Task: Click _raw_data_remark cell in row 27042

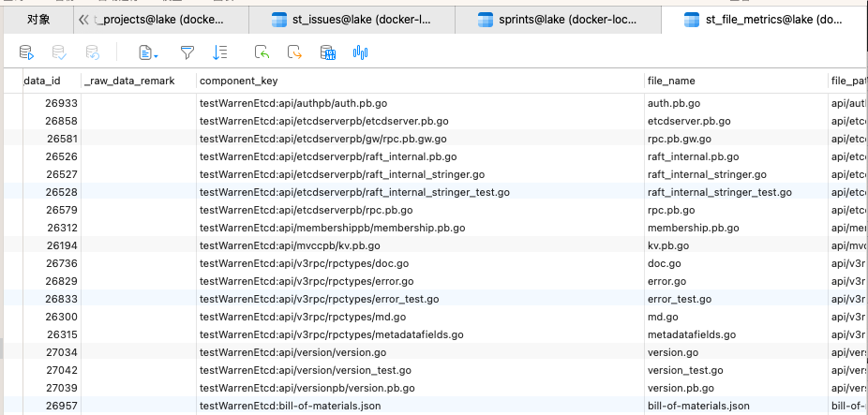Action: click(x=139, y=370)
